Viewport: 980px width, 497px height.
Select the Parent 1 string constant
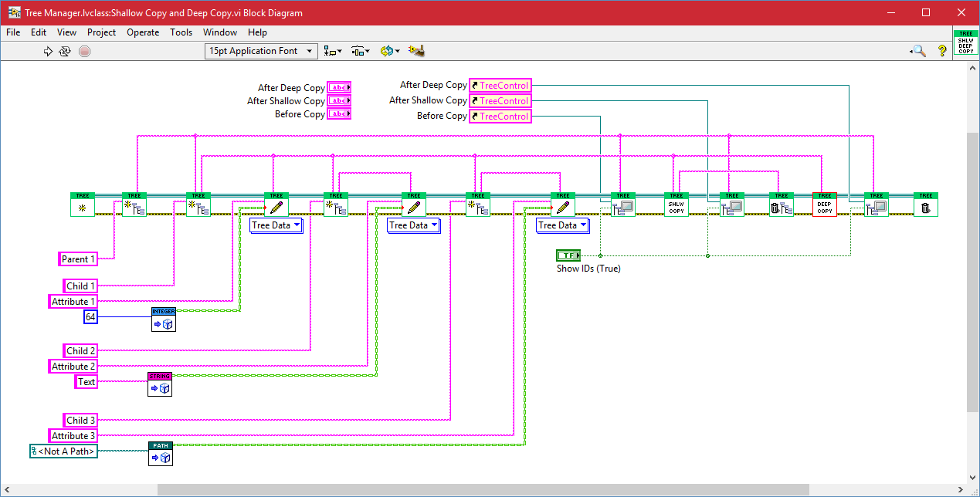point(79,259)
